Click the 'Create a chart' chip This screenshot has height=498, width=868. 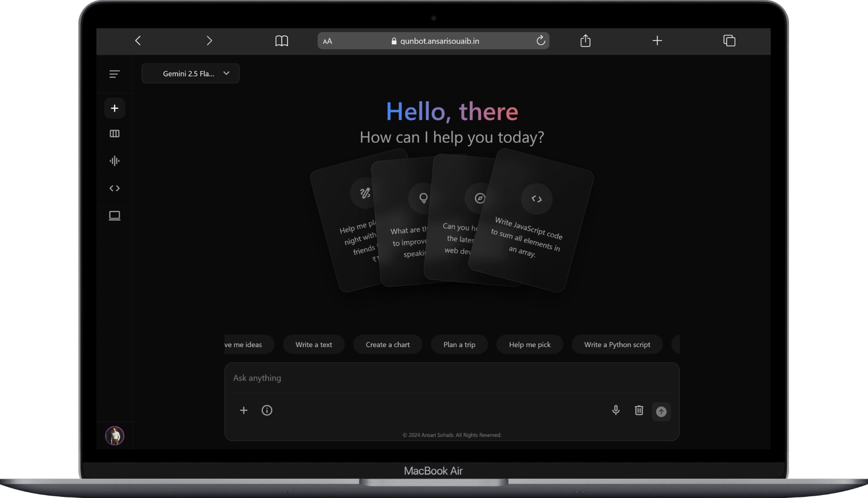(x=388, y=344)
